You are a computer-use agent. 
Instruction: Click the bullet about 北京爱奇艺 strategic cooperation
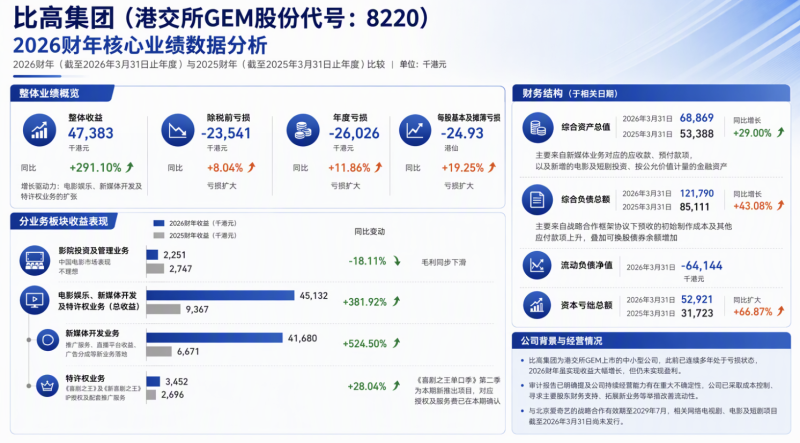point(653,416)
